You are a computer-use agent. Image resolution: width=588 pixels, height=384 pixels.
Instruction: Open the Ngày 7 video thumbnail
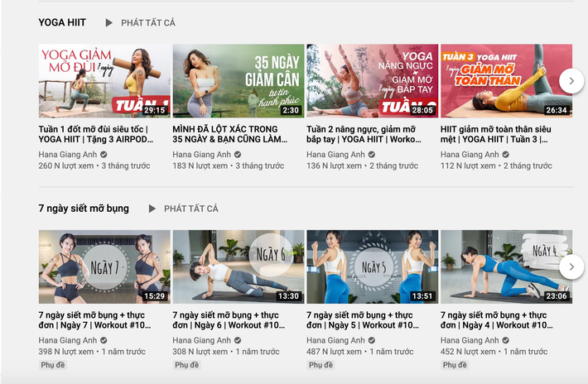(104, 266)
